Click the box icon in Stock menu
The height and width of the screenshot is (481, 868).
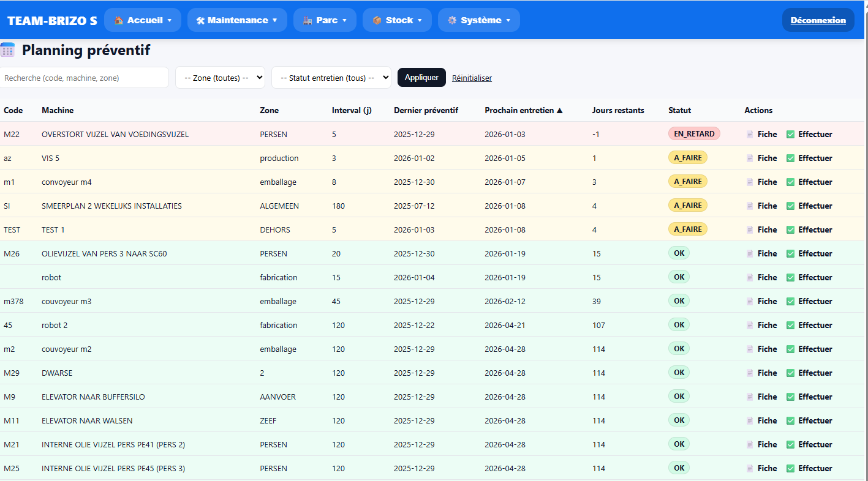[x=377, y=20]
